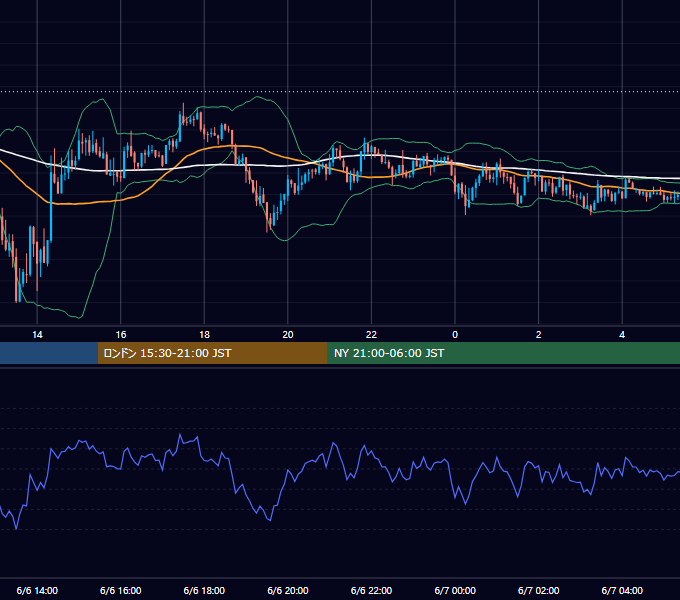Click the hour label 14 on the price chart axis
The image size is (680, 600).
37,335
